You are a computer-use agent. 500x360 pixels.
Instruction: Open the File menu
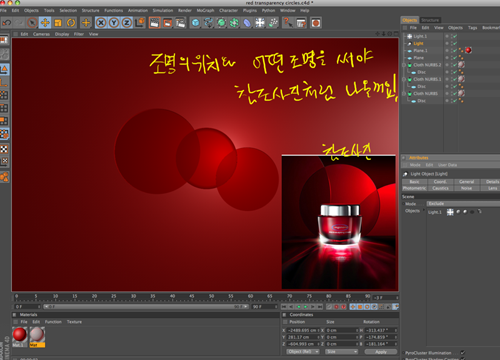pos(3,10)
